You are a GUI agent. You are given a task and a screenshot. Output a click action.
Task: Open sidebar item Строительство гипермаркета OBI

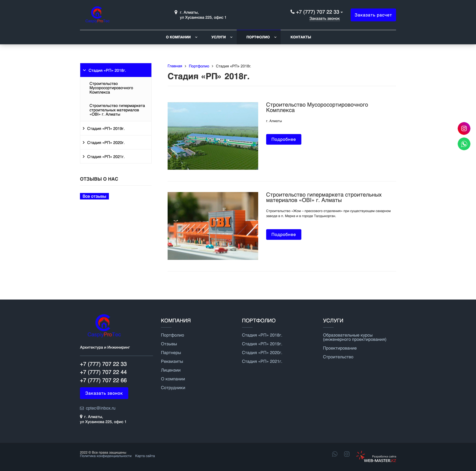coord(117,110)
